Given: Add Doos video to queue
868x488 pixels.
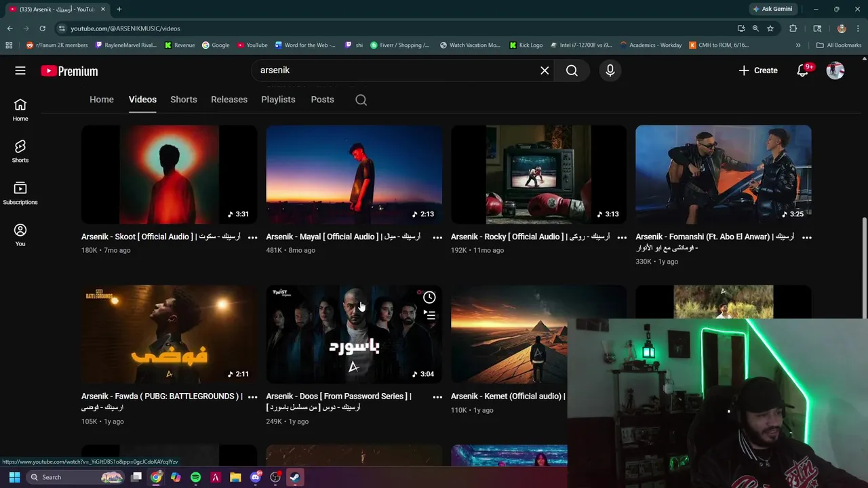Looking at the screenshot, I should click(429, 315).
